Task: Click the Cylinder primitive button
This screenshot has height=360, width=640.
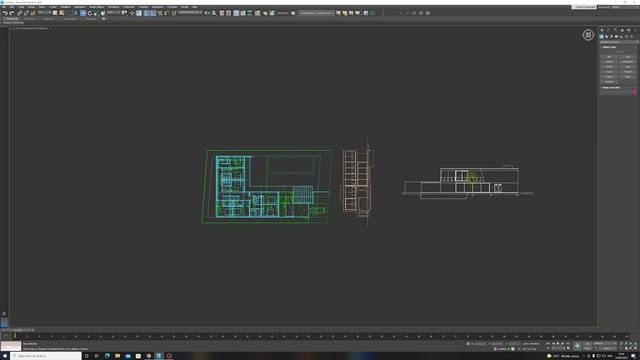Action: 609,67
